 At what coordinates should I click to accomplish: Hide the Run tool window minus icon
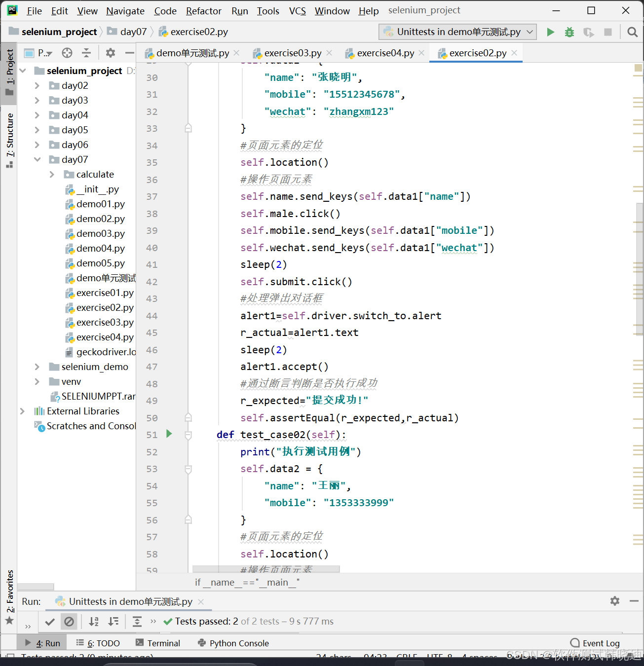tap(634, 601)
